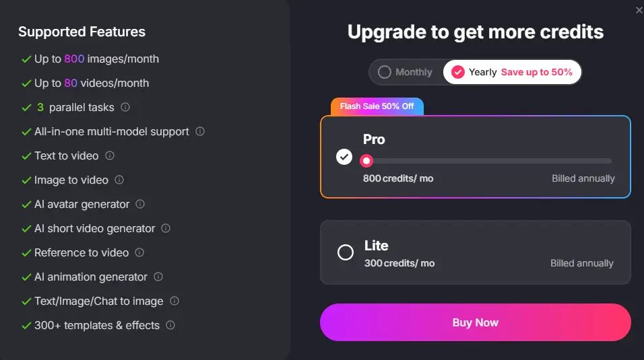Screen dimensions: 644x360
Task: Choose the Lite plan radio button
Action: pos(345,252)
